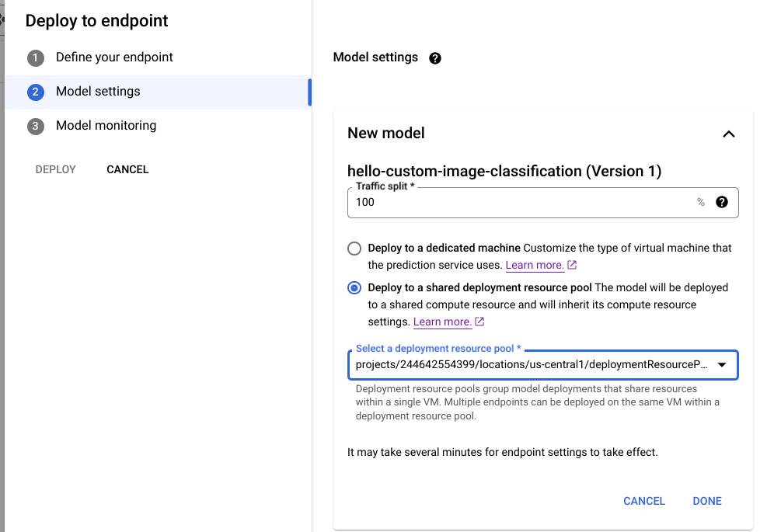Image resolution: width=767 pixels, height=532 pixels.
Task: Click the external link icon after second Learn more
Action: (x=479, y=321)
